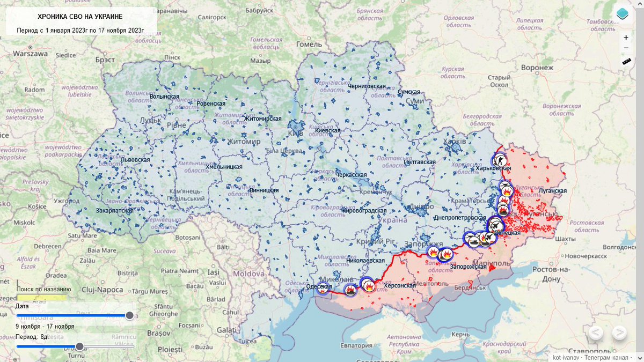Click the Гомель city name on map

tap(309, 44)
